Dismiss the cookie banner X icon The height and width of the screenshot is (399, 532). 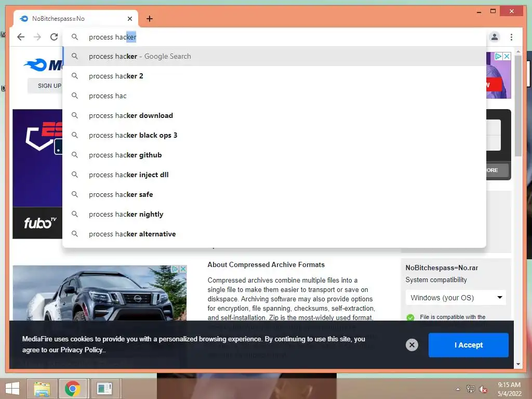411,345
